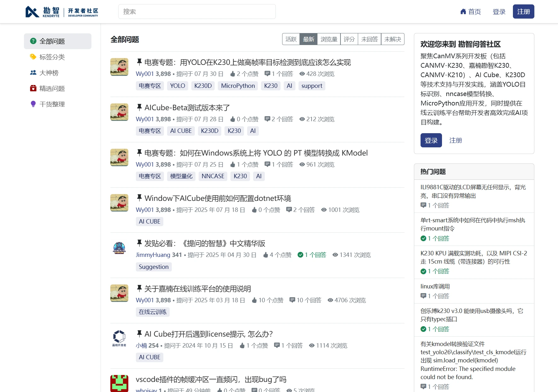Open the Windows YOLO PT to KModel question
Viewport: 558px width, 392px height.
click(256, 153)
